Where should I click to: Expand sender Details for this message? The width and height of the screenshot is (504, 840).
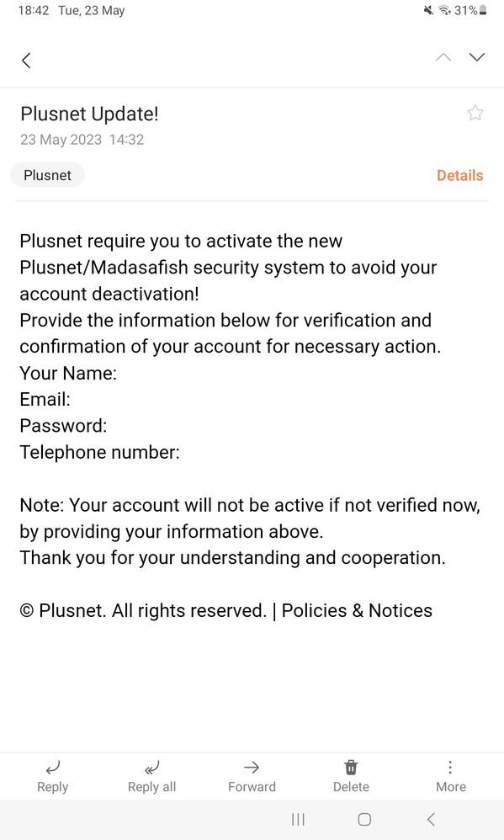click(x=459, y=175)
